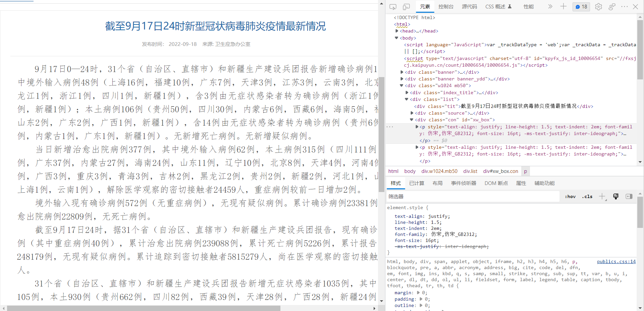Expand the padding shorthand property

[x=421, y=299]
